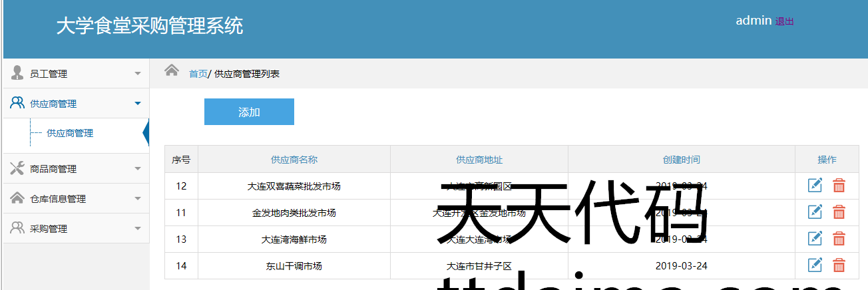868x290 pixels.
Task: Expand the 商品商管理 dropdown arrow
Action: coord(138,169)
